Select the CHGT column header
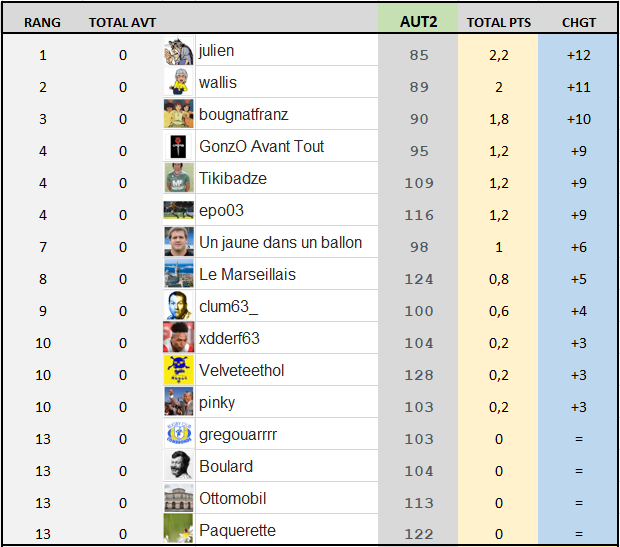Viewport: 620px width, 547px height. coord(578,21)
